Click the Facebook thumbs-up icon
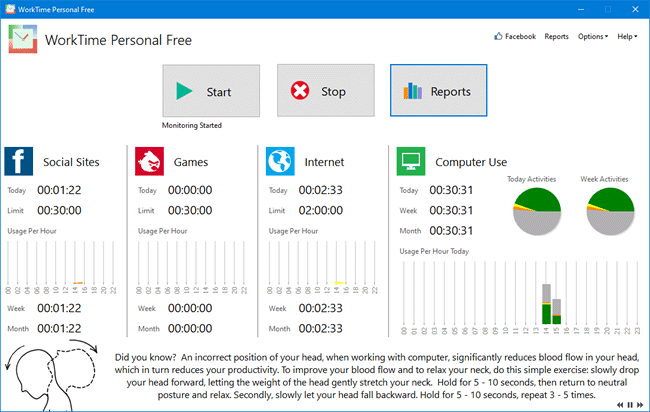Image resolution: width=650 pixels, height=412 pixels. pos(498,36)
